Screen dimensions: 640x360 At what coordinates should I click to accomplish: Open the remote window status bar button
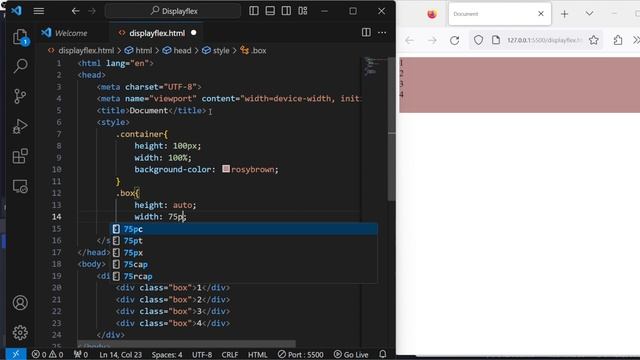(16, 354)
